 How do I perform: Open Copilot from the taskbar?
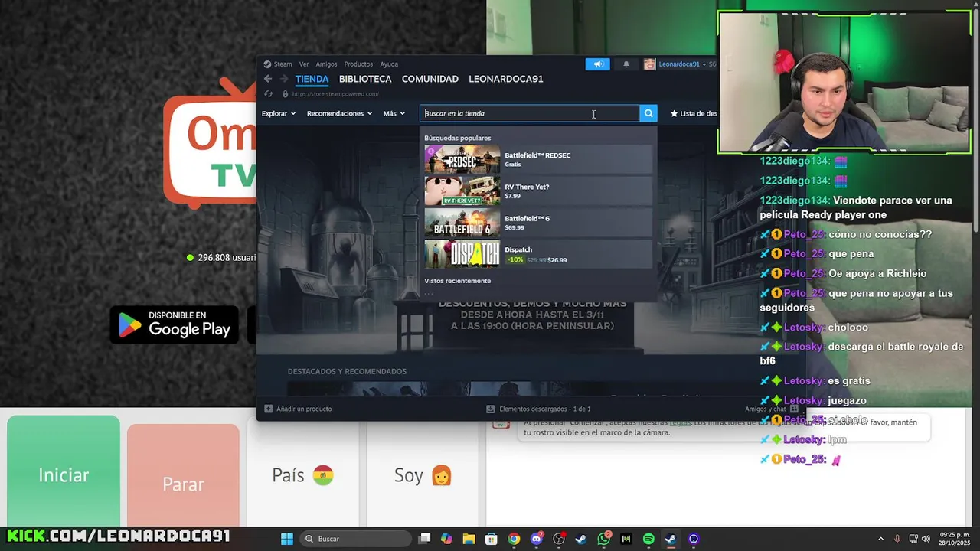coord(446,539)
